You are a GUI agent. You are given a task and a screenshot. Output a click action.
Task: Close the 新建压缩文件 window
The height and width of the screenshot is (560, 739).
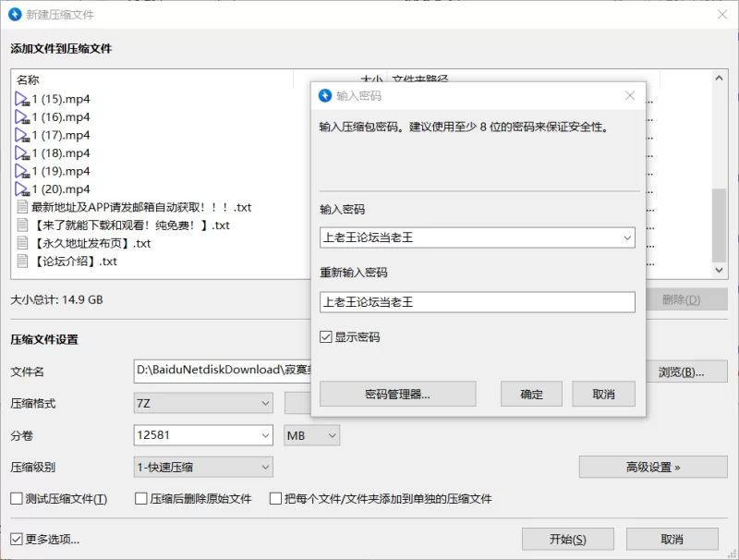(x=722, y=15)
